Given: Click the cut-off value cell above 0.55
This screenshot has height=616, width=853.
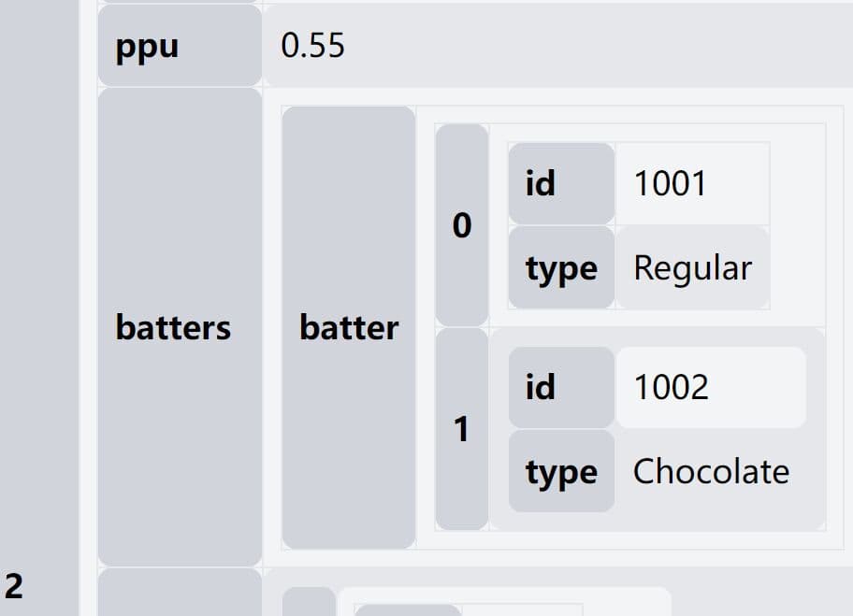Looking at the screenshot, I should 557,1.
